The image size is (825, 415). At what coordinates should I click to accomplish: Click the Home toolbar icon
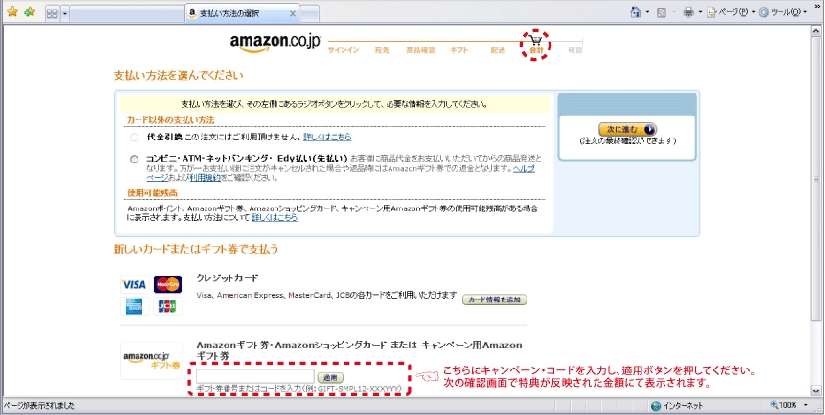pyautogui.click(x=636, y=12)
